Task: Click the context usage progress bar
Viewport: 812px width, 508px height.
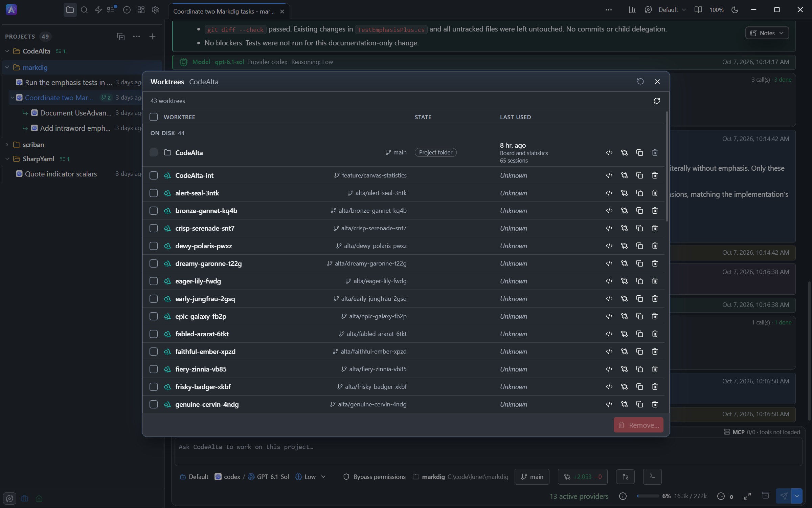Action: (648, 496)
